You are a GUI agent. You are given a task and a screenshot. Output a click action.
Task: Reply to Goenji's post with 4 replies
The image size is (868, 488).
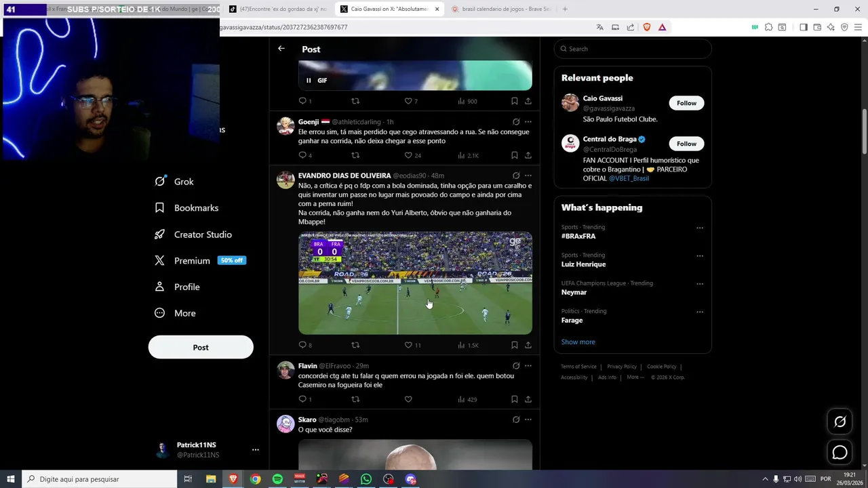tap(302, 155)
